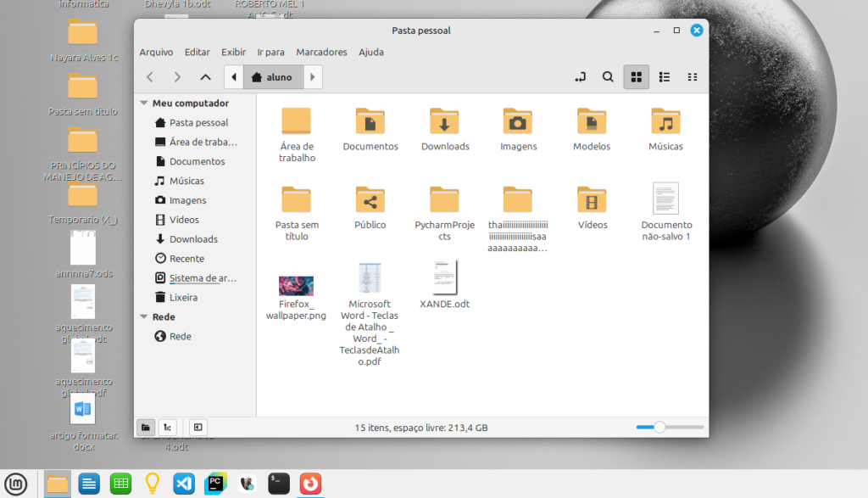Open the Exibir menu
This screenshot has width=868, height=498.
tap(233, 52)
